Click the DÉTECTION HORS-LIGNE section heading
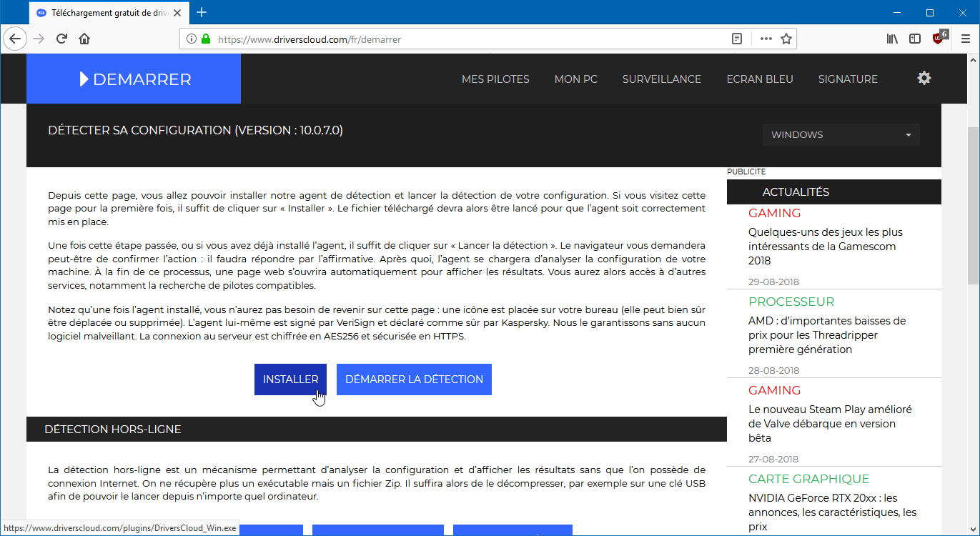 pos(113,430)
